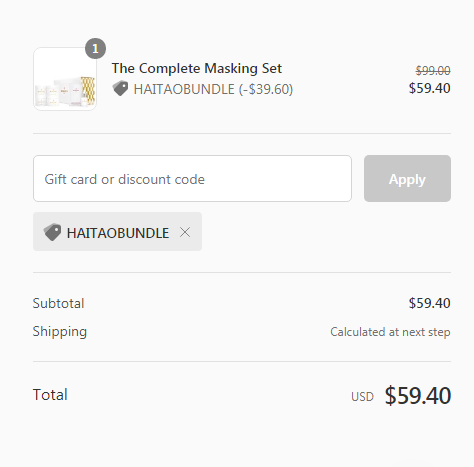
Task: Remove the HAITAOBUNDLE discount code
Action: 185,232
